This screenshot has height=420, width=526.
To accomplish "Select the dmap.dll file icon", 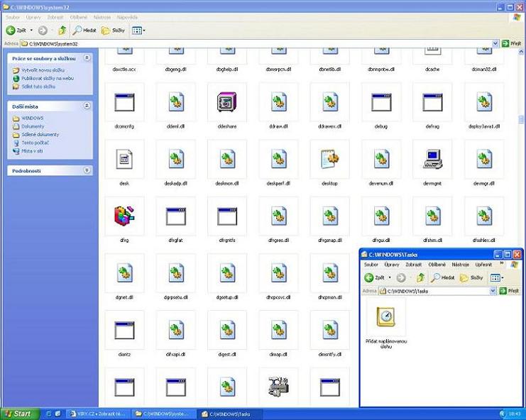I will [279, 330].
